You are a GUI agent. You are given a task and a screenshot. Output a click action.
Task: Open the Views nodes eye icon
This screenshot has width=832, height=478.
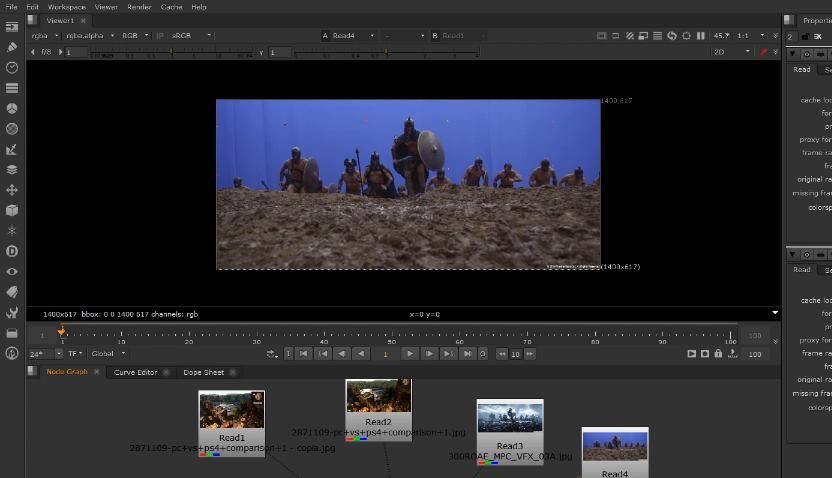[12, 272]
